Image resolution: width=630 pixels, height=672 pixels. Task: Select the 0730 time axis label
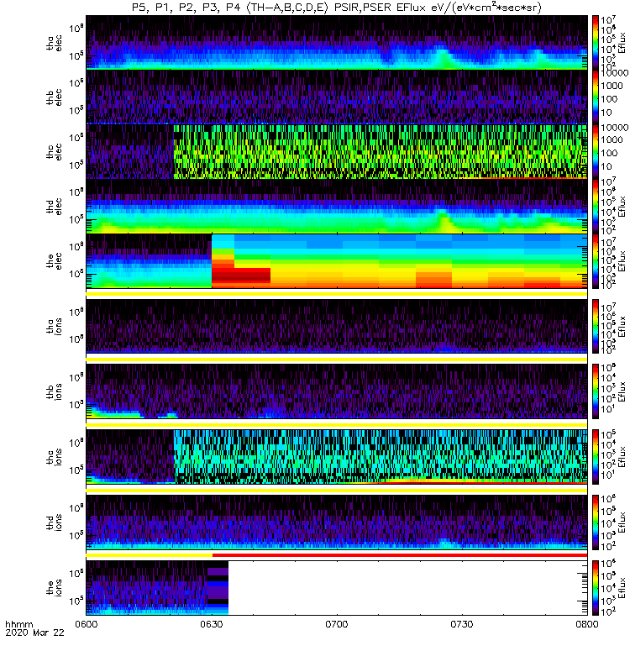click(x=461, y=624)
